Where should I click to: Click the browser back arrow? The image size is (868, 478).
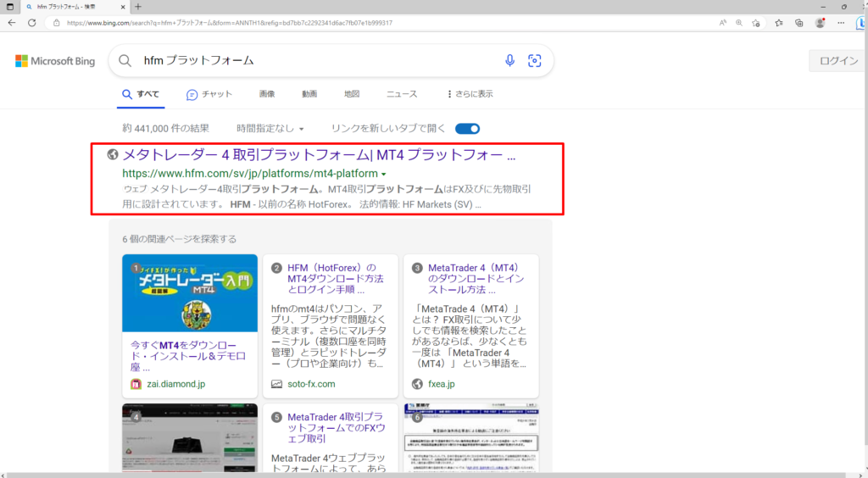(x=12, y=23)
